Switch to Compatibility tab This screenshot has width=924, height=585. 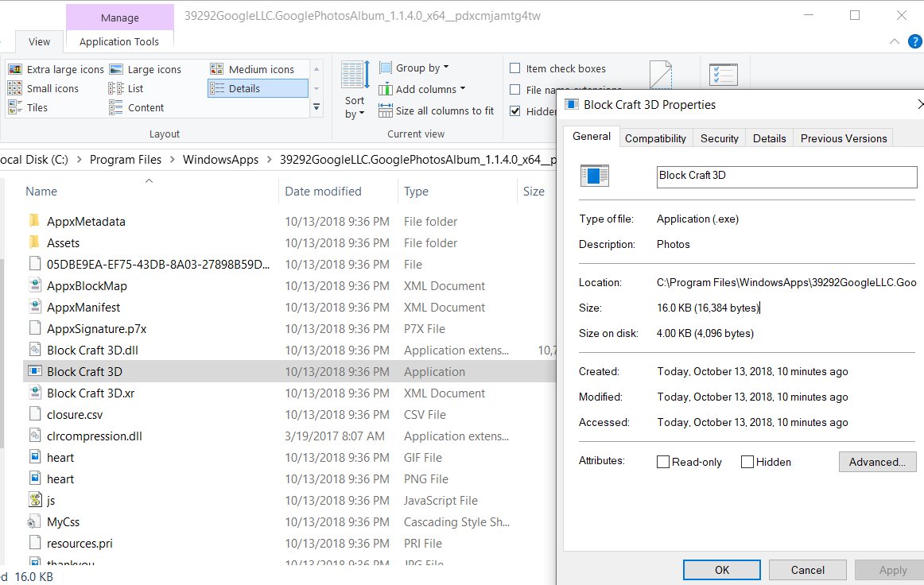(655, 138)
